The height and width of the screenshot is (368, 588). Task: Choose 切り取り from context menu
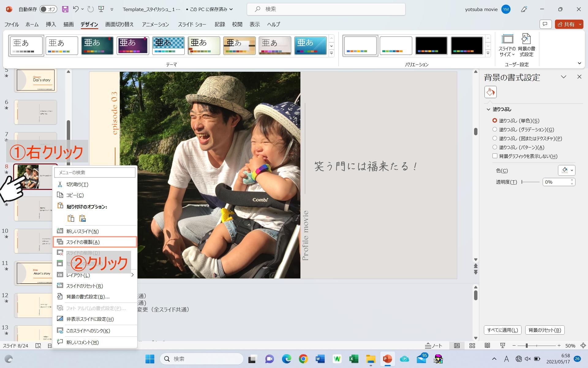pyautogui.click(x=95, y=184)
